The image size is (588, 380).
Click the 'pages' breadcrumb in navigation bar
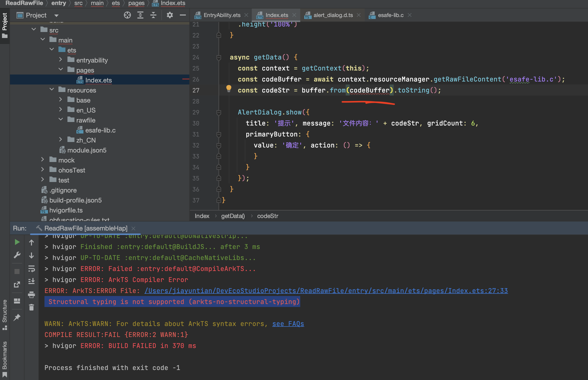coord(136,3)
